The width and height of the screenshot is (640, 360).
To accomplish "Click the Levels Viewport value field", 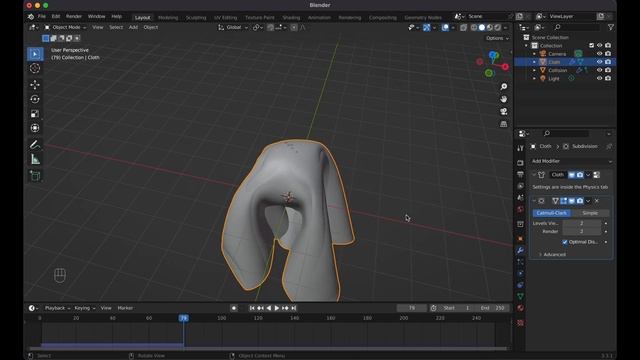I will pos(582,223).
